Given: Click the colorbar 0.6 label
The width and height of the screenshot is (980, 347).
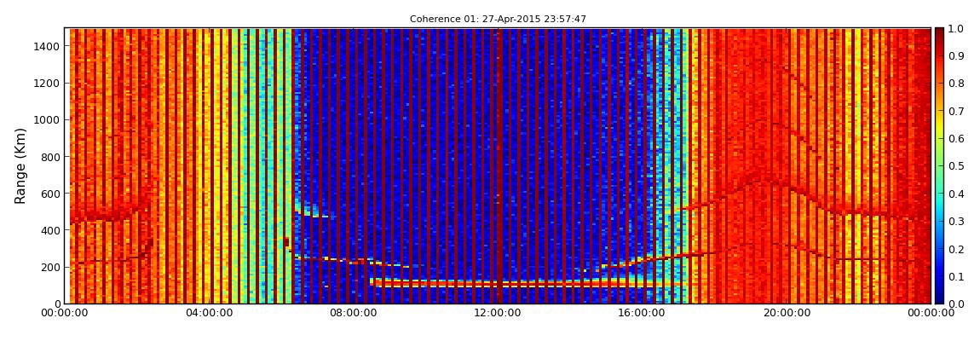Looking at the screenshot, I should pos(955,139).
